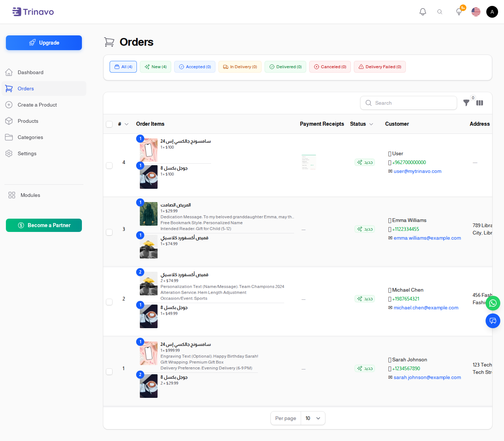Image resolution: width=504 pixels, height=441 pixels.
Task: Click the Settings gear icon
Action: point(9,153)
